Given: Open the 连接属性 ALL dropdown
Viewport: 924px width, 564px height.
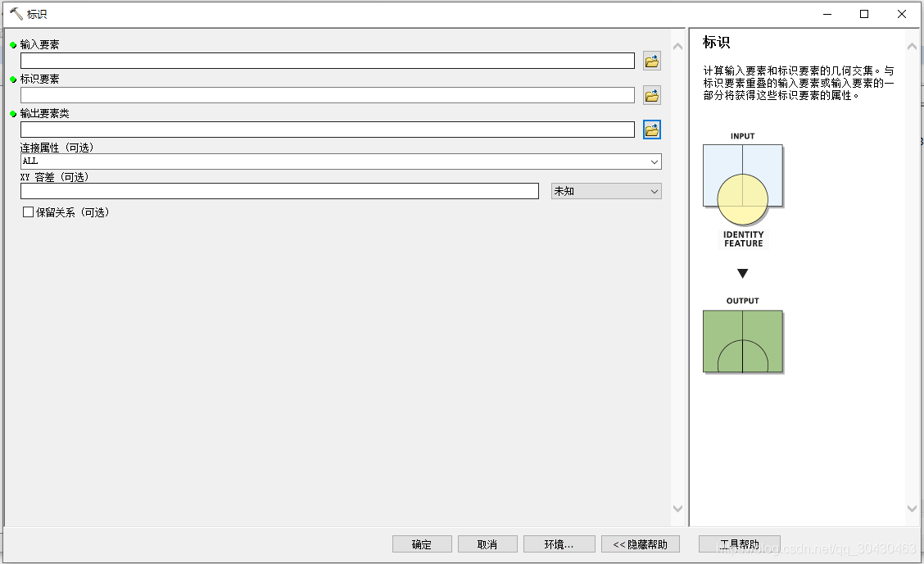Looking at the screenshot, I should 654,161.
